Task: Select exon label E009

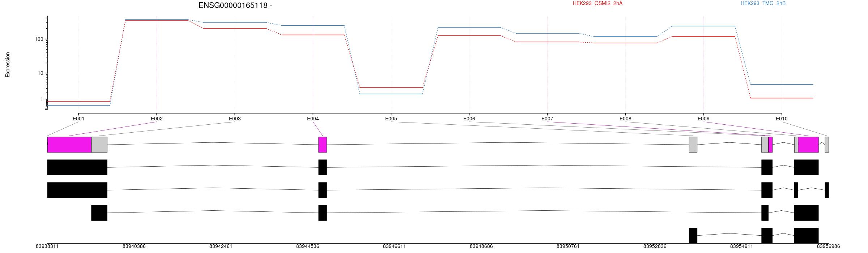Action: point(703,119)
